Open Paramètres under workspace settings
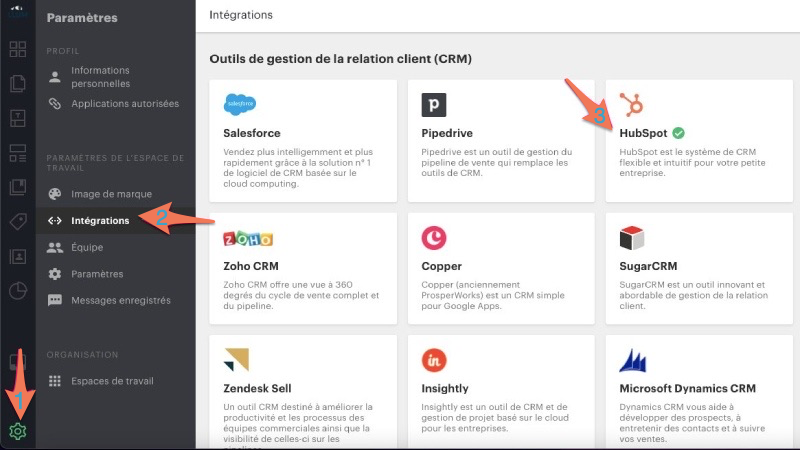Image resolution: width=800 pixels, height=450 pixels. (97, 274)
